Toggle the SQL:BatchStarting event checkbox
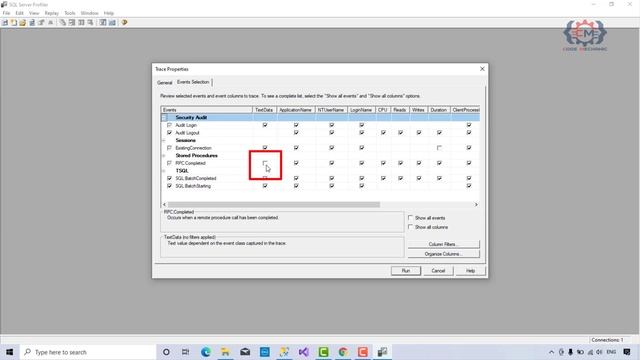 (x=169, y=186)
